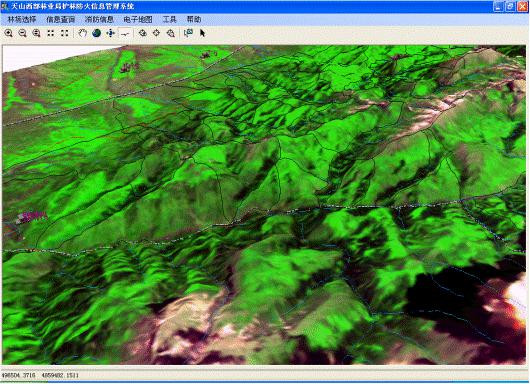Image resolution: width=530 pixels, height=384 pixels.
Task: Open the 电子地图 menu
Action: [x=138, y=20]
